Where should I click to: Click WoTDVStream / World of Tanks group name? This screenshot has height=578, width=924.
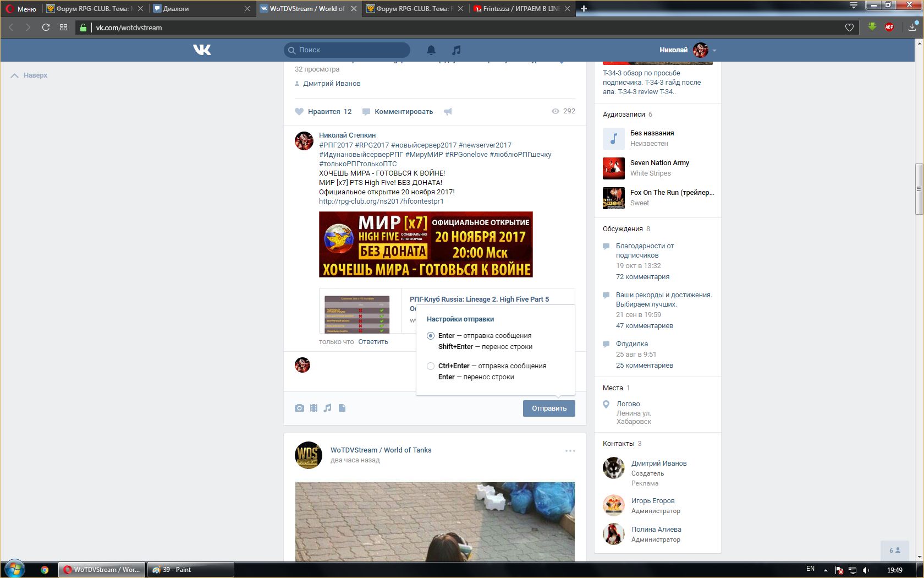tap(381, 450)
